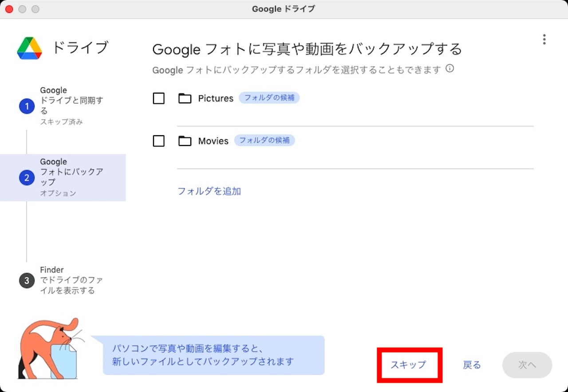Viewport: 568px width, 392px height.
Task: Click the info icon beside the subtitle
Action: pos(450,69)
